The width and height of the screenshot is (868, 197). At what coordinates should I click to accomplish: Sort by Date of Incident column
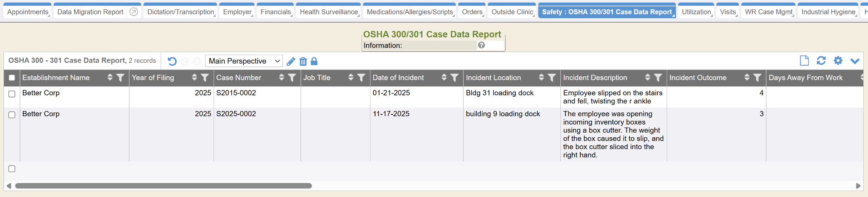coord(444,78)
